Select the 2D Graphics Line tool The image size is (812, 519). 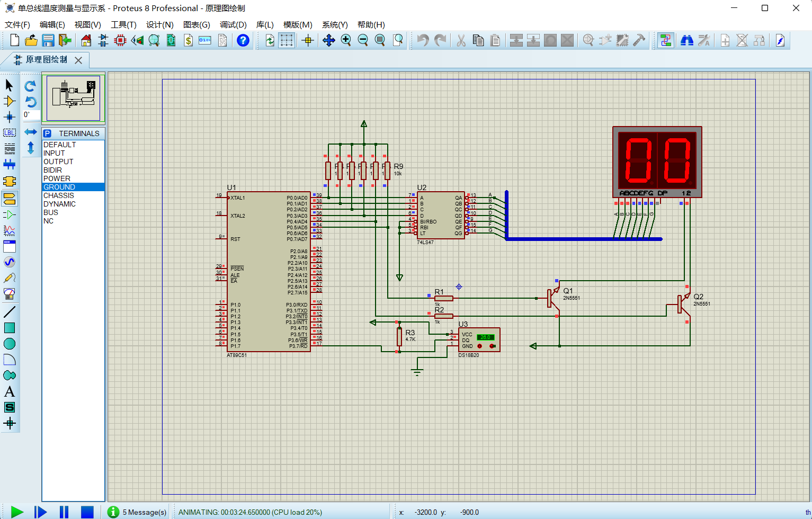[x=10, y=312]
